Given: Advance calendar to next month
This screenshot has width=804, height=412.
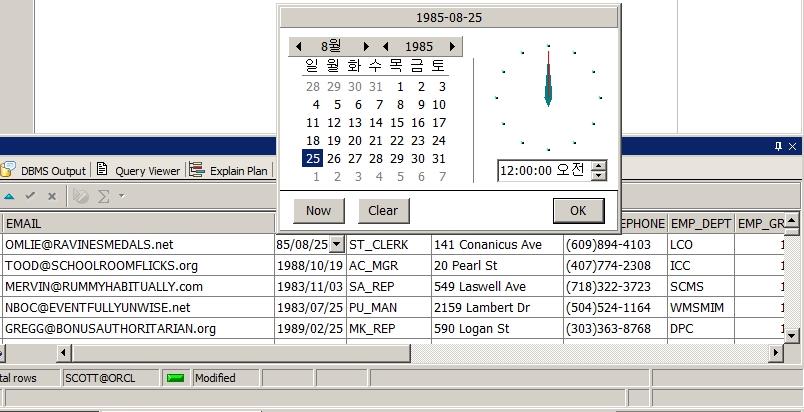Looking at the screenshot, I should coord(367,47).
